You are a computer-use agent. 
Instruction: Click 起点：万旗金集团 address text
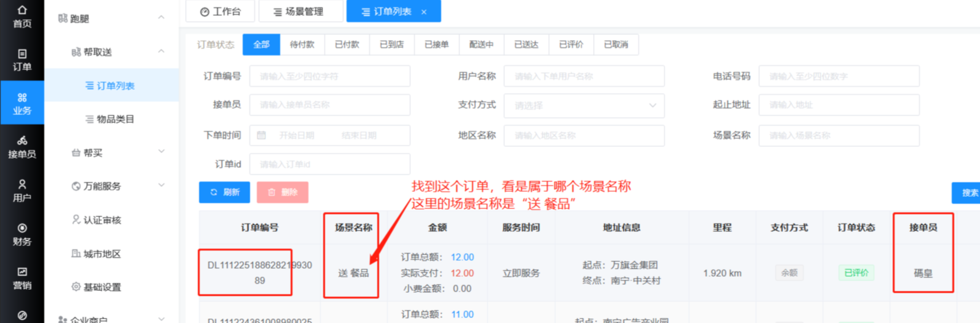coord(620,265)
